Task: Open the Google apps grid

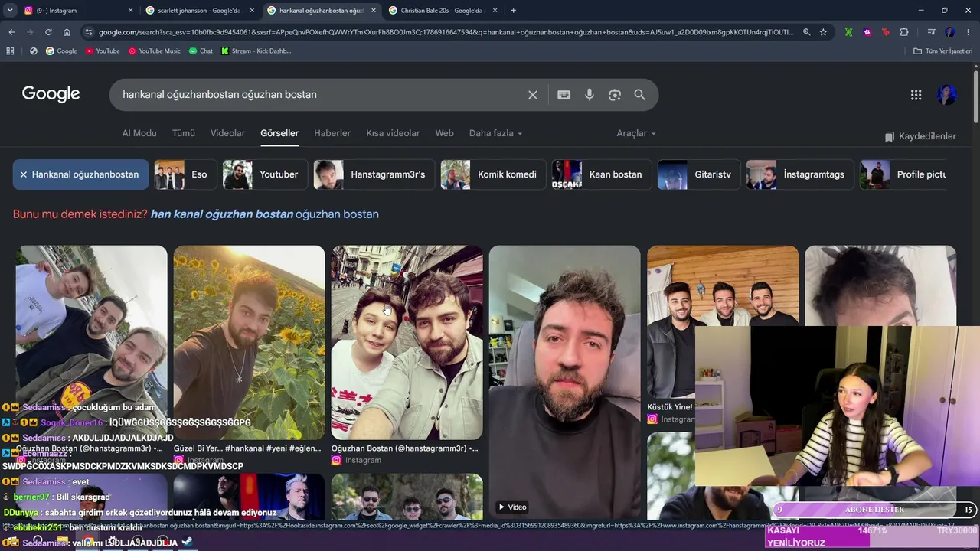Action: click(916, 95)
